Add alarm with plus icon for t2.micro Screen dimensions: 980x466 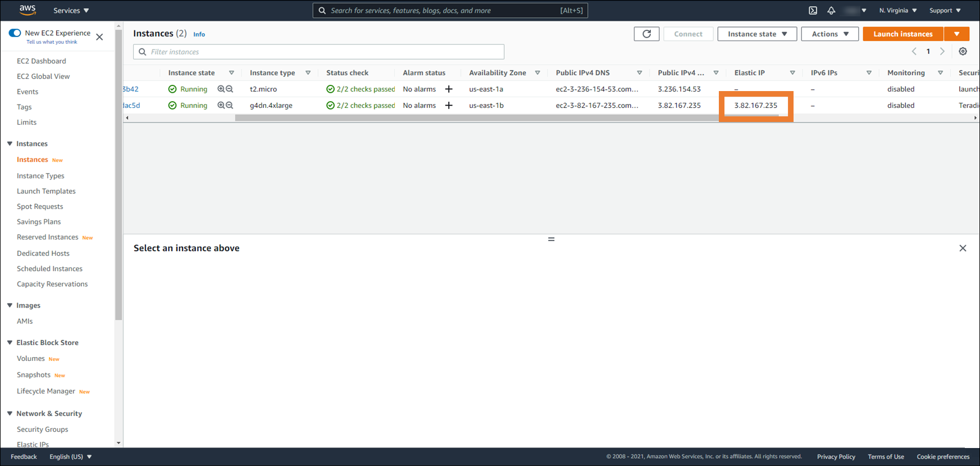(449, 89)
